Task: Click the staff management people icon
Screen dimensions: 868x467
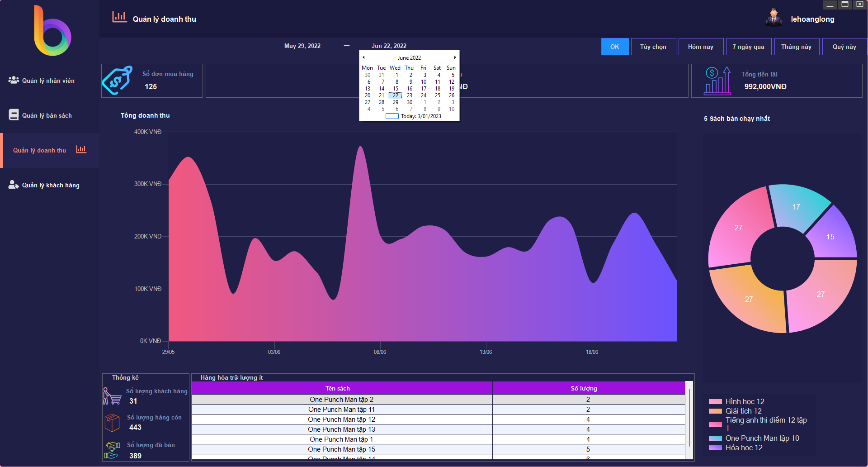Action: pyautogui.click(x=14, y=80)
